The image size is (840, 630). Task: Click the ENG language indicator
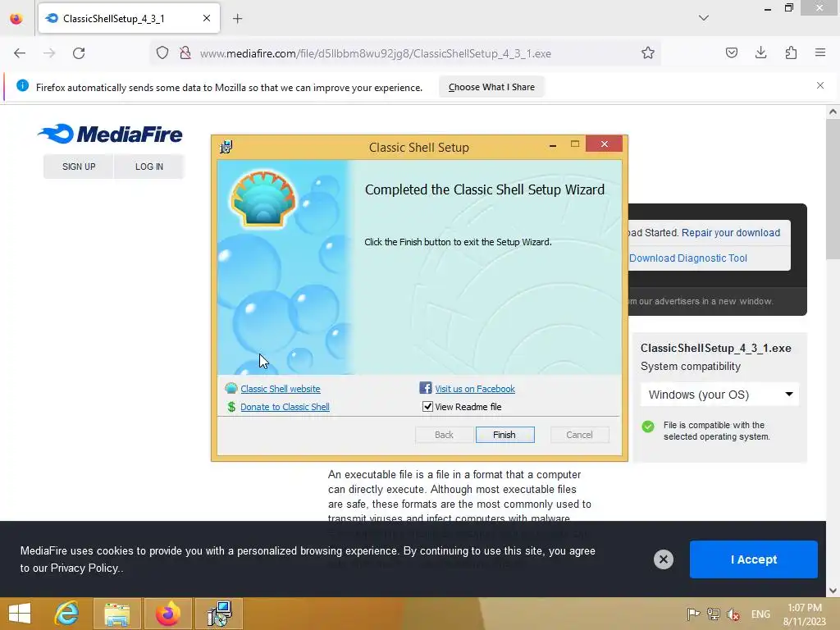(760, 614)
